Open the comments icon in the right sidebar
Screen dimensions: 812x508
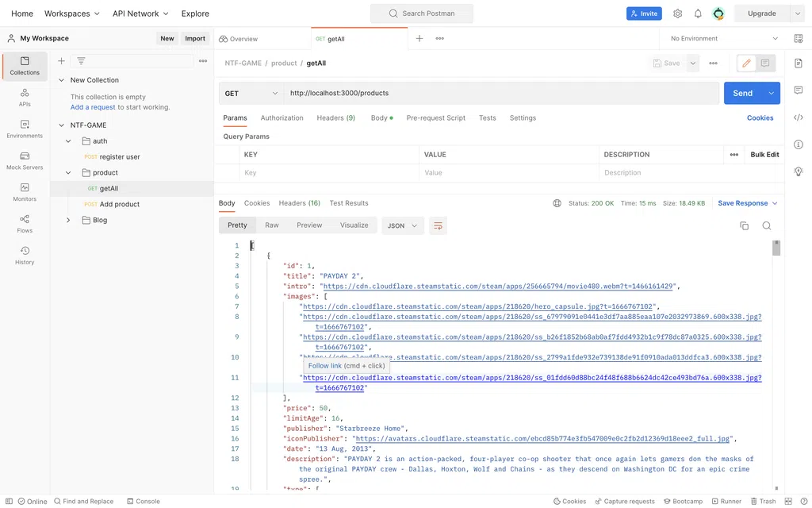799,90
